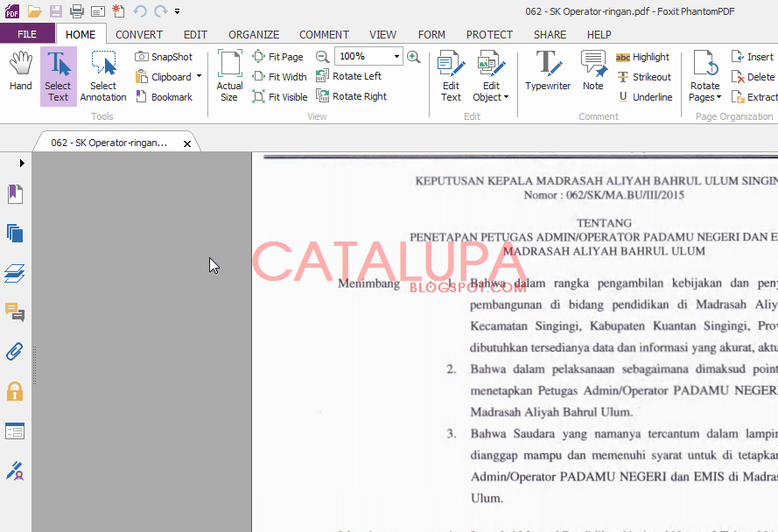This screenshot has width=778, height=532.
Task: Add a Note comment
Action: 593,71
